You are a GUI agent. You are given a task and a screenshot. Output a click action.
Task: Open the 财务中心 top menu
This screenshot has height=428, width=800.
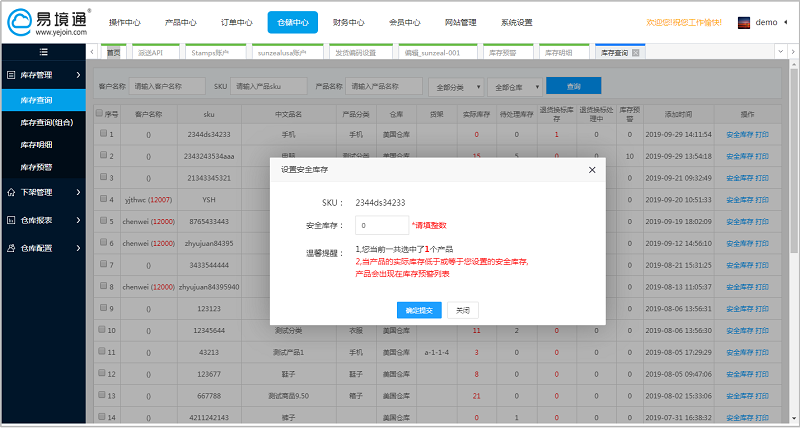click(x=349, y=22)
